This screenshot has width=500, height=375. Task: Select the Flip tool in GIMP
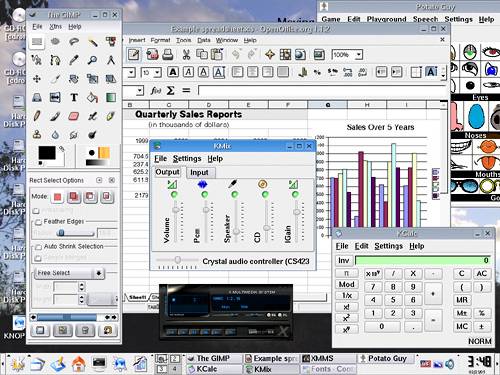55,98
